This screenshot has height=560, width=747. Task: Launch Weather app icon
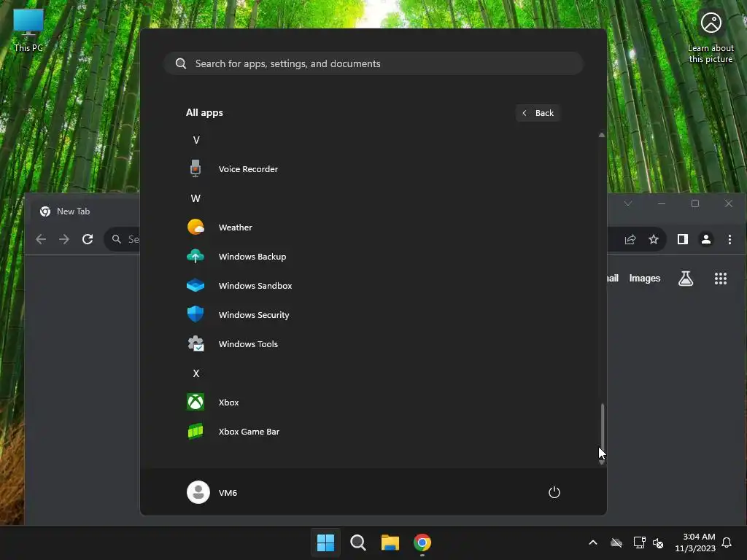[x=196, y=227]
